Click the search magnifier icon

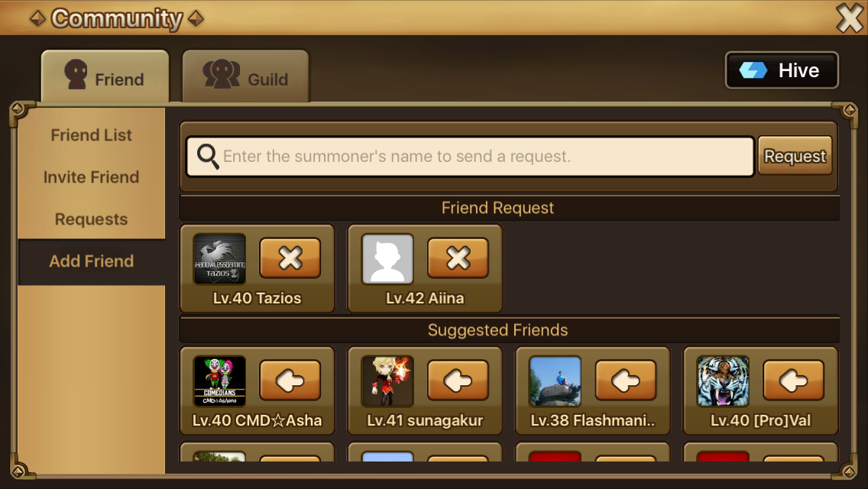(208, 157)
